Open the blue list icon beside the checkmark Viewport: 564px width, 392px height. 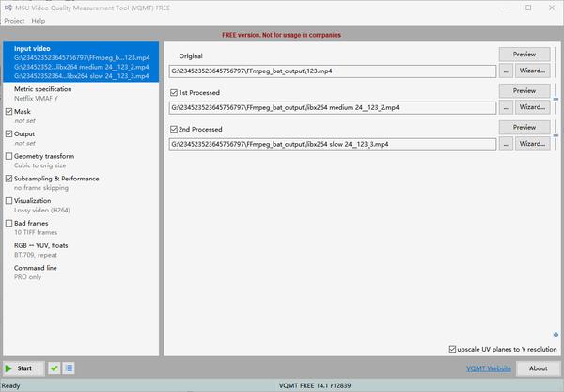pos(69,368)
